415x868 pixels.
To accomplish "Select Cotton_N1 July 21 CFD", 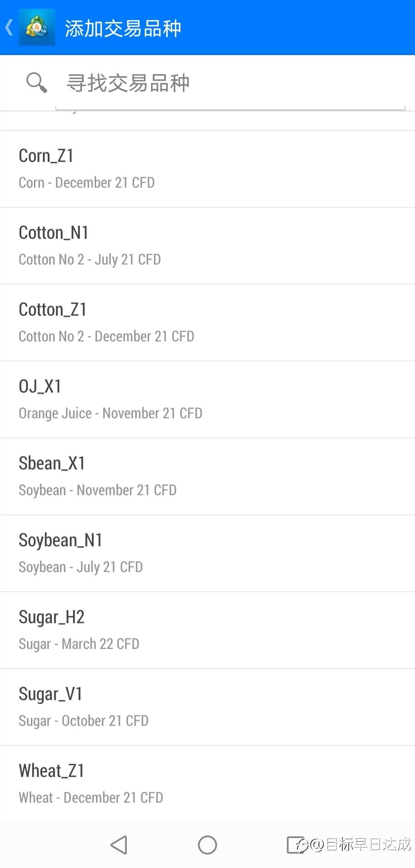I will [x=207, y=246].
